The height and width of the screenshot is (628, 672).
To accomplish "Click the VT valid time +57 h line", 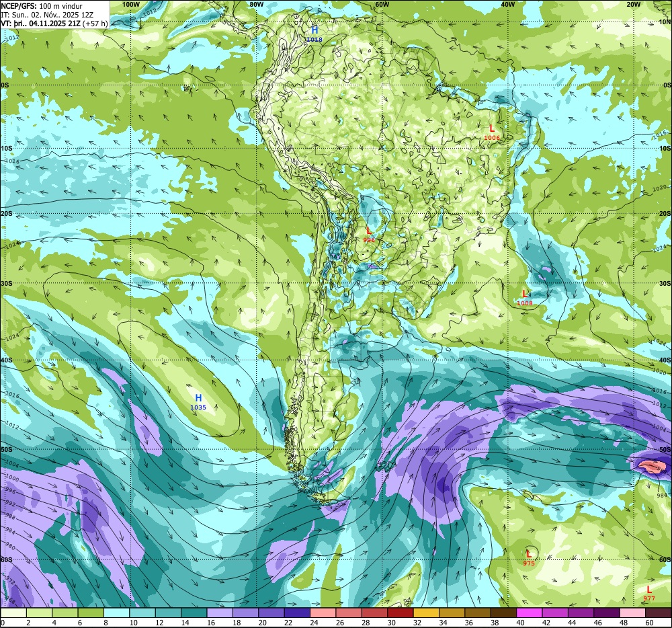I will coord(54,23).
